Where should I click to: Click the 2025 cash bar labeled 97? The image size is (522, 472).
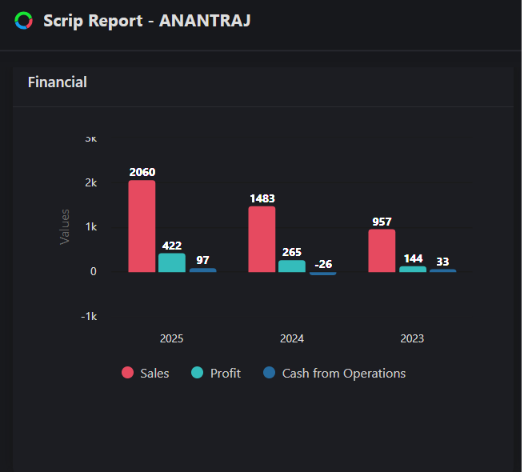click(203, 270)
